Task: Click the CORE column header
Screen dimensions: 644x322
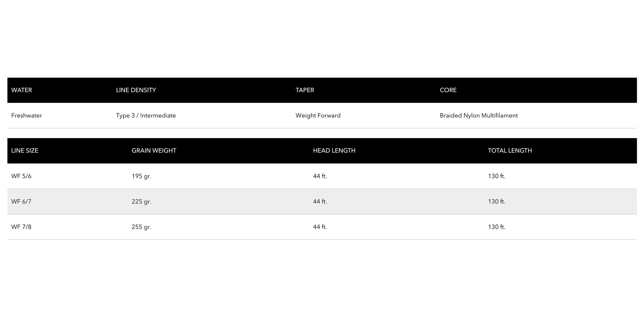Action: pos(448,90)
